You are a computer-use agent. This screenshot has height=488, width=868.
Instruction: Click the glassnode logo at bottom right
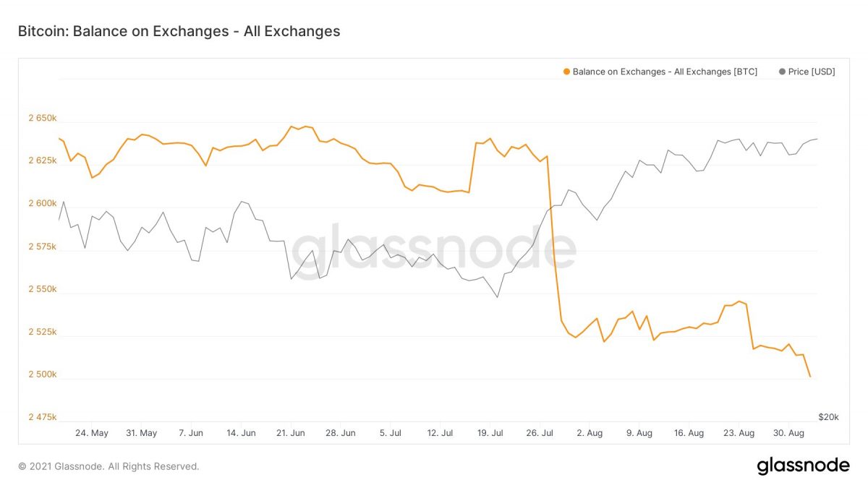click(803, 466)
